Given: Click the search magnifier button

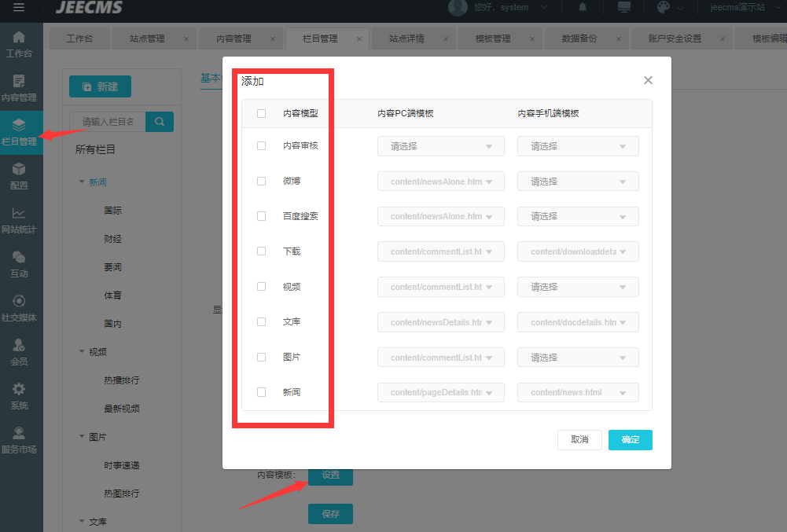Looking at the screenshot, I should (160, 122).
